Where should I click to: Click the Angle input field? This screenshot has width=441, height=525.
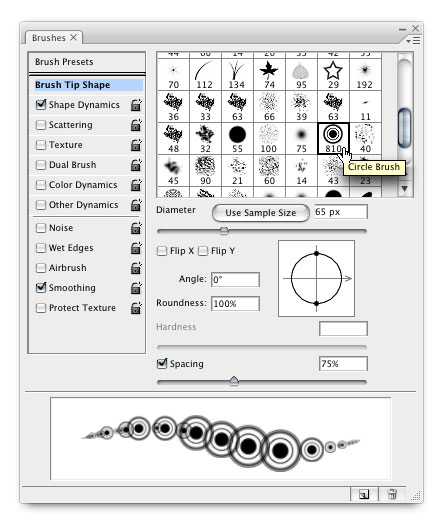pos(235,280)
